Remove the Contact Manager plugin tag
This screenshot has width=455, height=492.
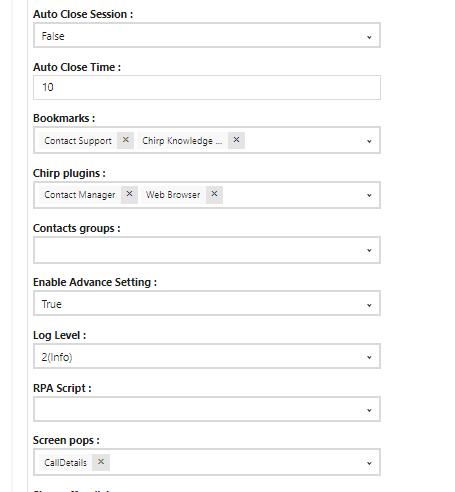(x=129, y=194)
